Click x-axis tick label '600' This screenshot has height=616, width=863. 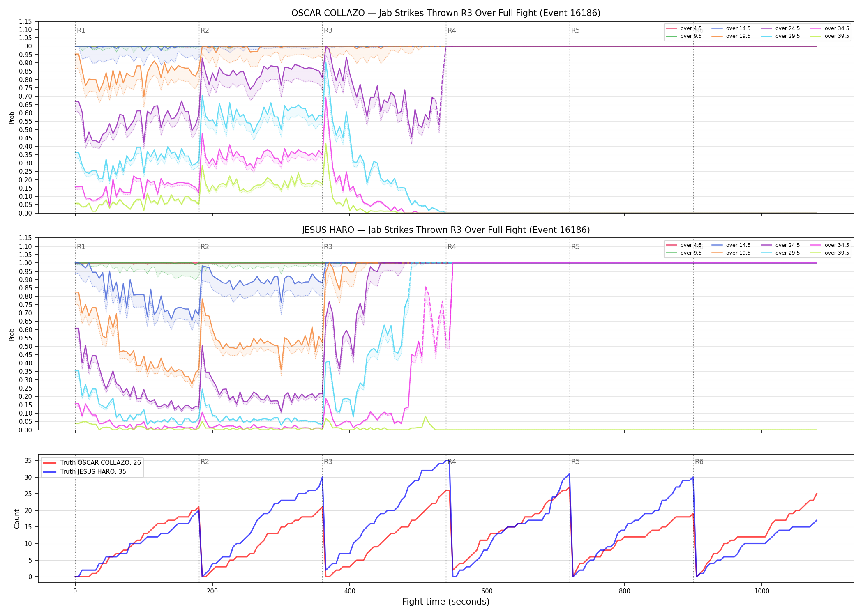(487, 591)
